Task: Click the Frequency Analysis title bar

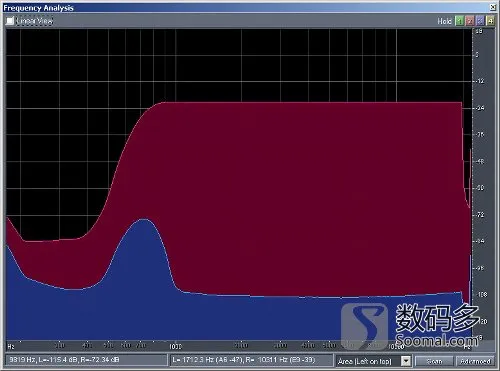Action: (247, 7)
